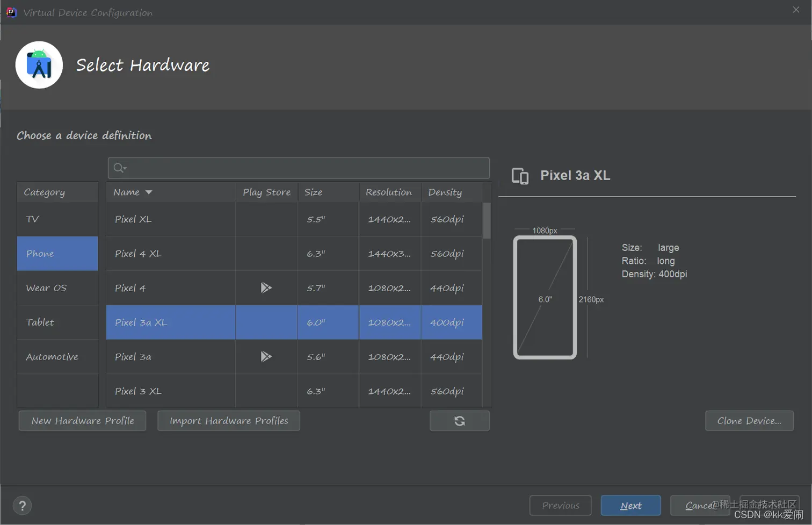Click the Previous button
This screenshot has width=812, height=525.
coord(561,505)
